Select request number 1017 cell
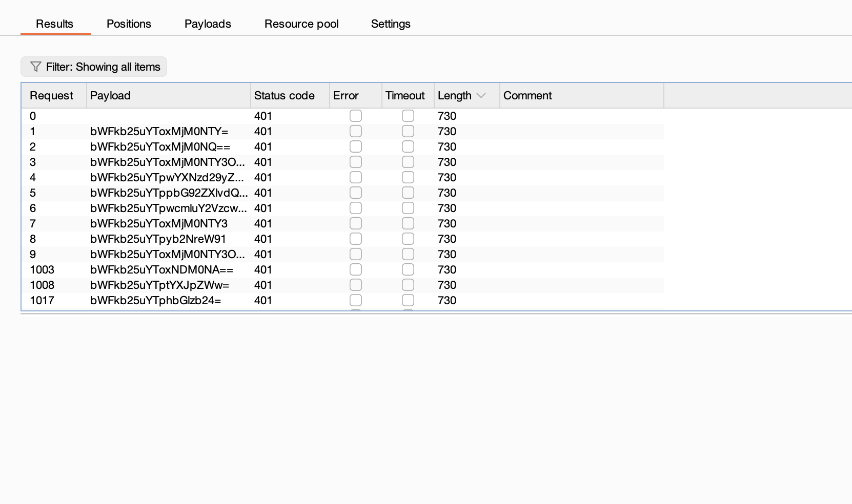This screenshot has width=852, height=504. coord(42,301)
